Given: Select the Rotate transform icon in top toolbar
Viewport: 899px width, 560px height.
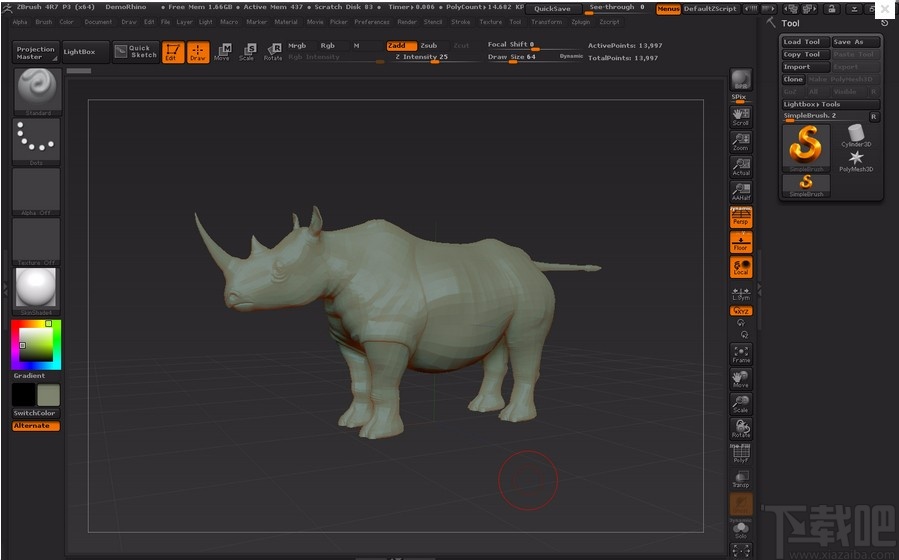Looking at the screenshot, I should click(x=273, y=52).
